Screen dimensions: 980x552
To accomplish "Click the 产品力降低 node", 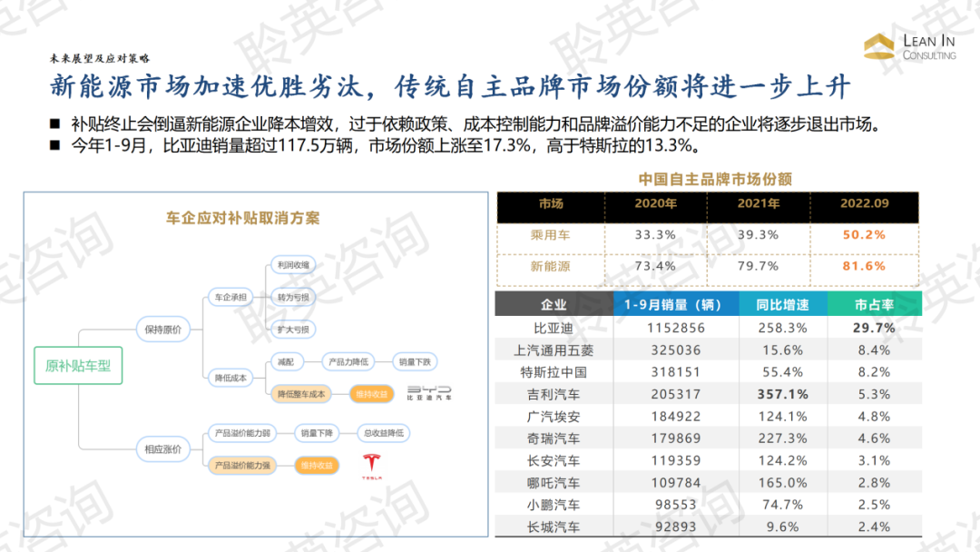I will (348, 361).
